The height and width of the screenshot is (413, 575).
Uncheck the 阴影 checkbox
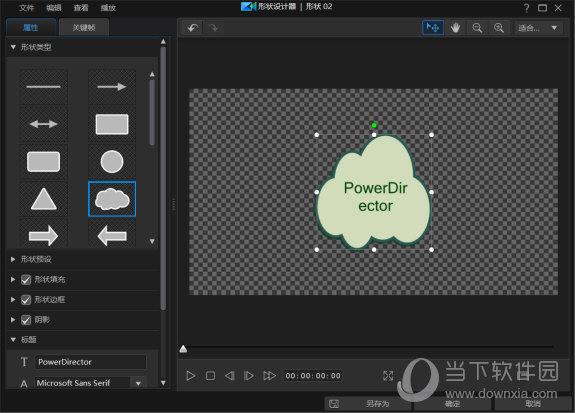point(26,320)
